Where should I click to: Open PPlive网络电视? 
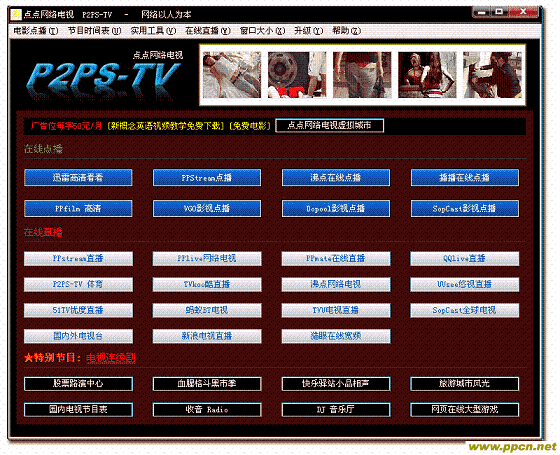coord(207,259)
